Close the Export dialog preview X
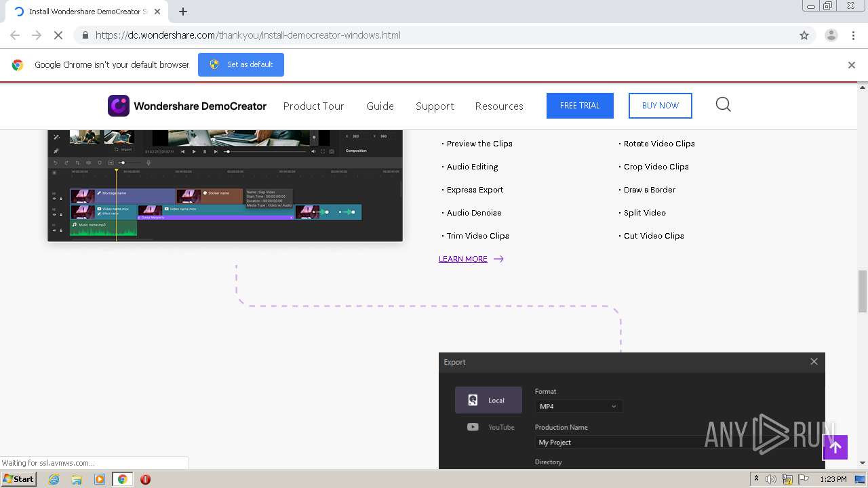The image size is (868, 488). [814, 362]
